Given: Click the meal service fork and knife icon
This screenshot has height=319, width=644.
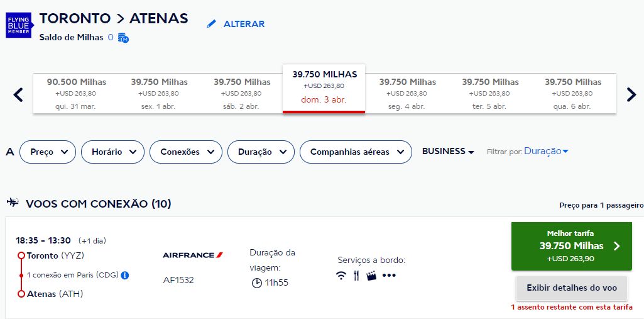Looking at the screenshot, I should tap(356, 276).
